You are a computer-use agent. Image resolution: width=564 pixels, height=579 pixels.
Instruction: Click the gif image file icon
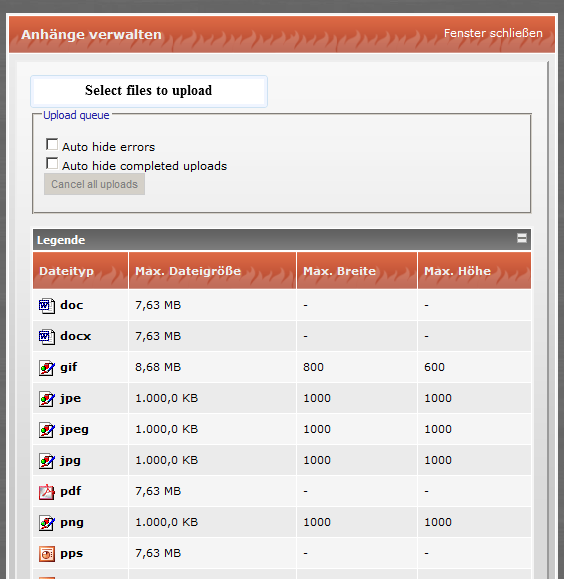pyautogui.click(x=47, y=368)
